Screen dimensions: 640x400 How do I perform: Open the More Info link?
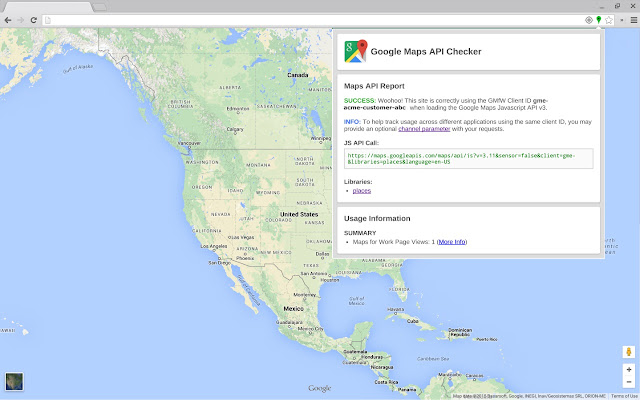[452, 242]
